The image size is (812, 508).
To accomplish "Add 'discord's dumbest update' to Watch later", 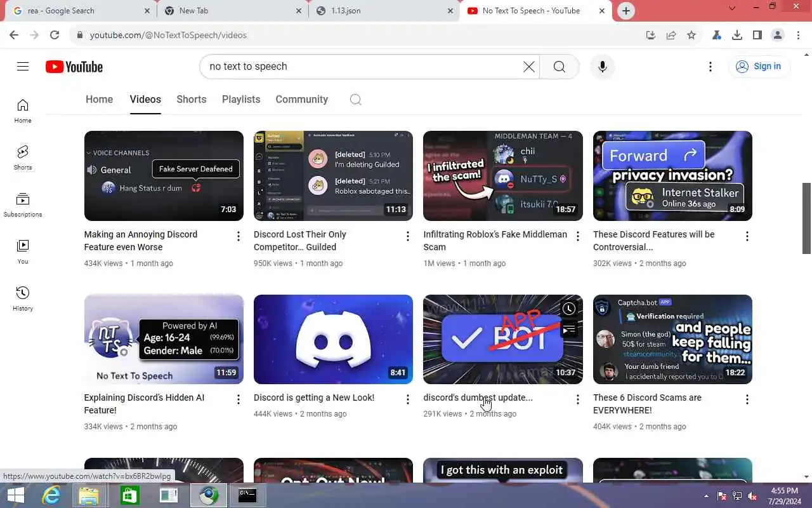I will pos(569,309).
